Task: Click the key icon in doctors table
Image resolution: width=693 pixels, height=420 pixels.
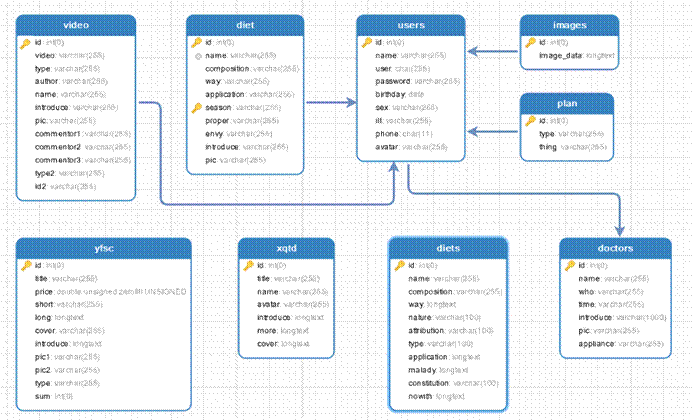Action: point(570,266)
